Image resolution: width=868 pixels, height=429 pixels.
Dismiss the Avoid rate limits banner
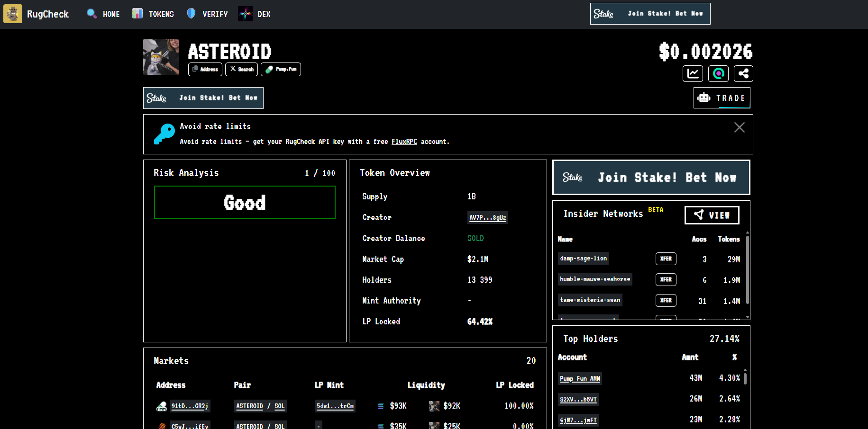pos(739,127)
